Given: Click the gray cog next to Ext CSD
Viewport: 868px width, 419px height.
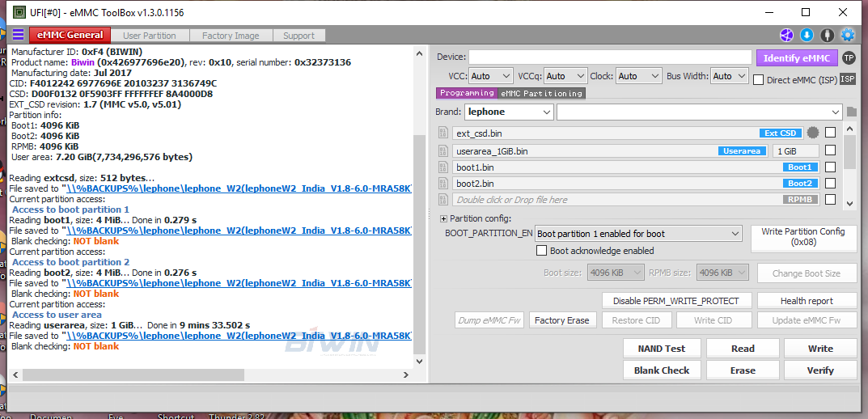Looking at the screenshot, I should pos(813,133).
